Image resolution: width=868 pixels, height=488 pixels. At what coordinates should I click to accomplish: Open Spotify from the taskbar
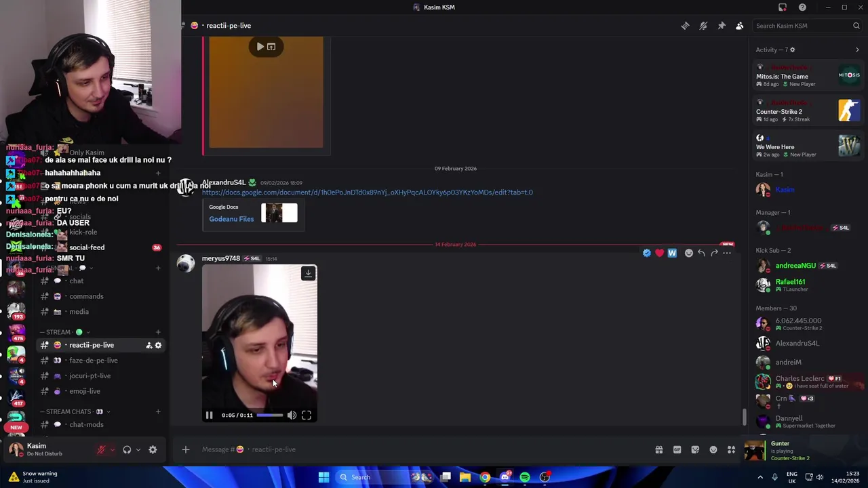coord(525,477)
